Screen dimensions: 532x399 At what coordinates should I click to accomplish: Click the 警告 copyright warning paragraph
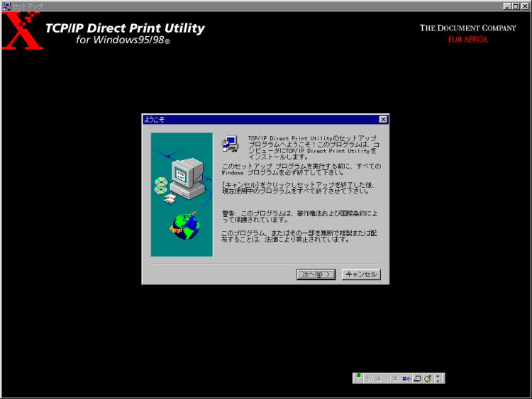click(x=300, y=216)
